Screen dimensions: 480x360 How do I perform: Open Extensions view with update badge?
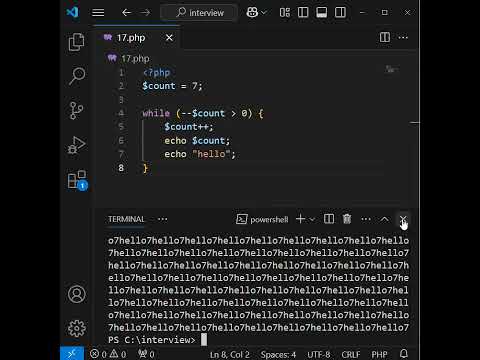(77, 180)
